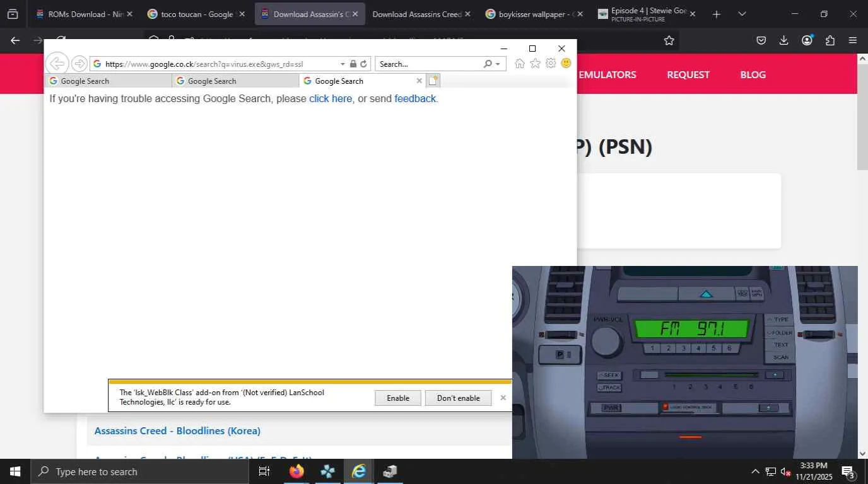Open Firefox Pocket icon
The image size is (868, 484).
tap(761, 40)
